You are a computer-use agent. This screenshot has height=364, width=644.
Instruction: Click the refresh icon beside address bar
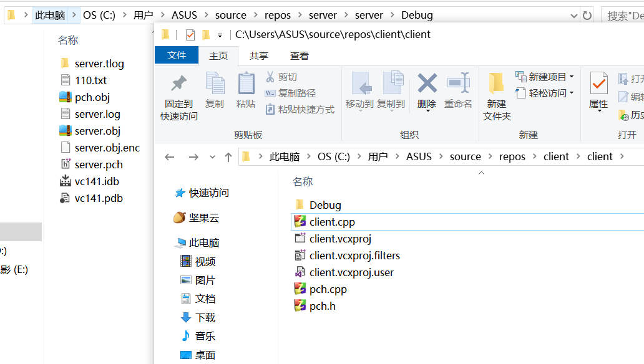point(587,16)
